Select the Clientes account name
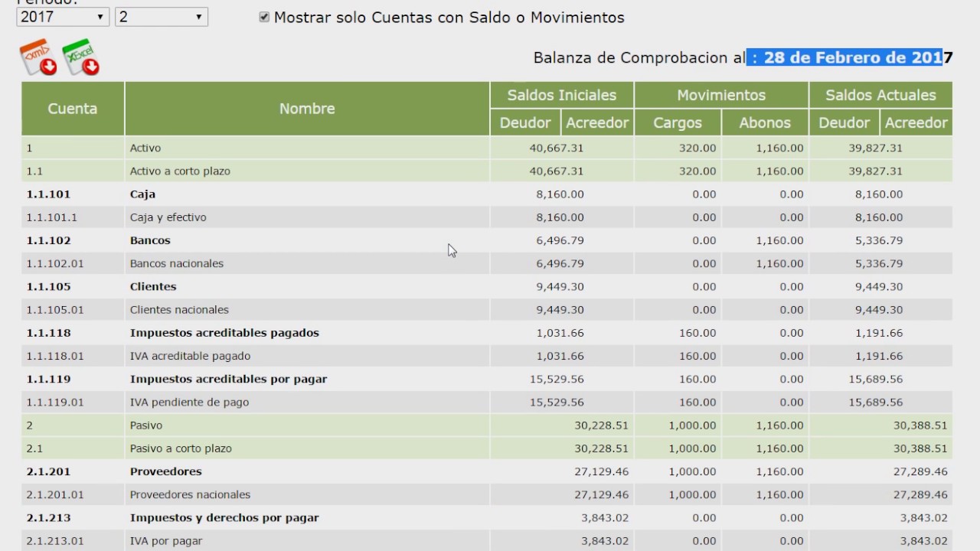The width and height of the screenshot is (980, 551). (153, 286)
